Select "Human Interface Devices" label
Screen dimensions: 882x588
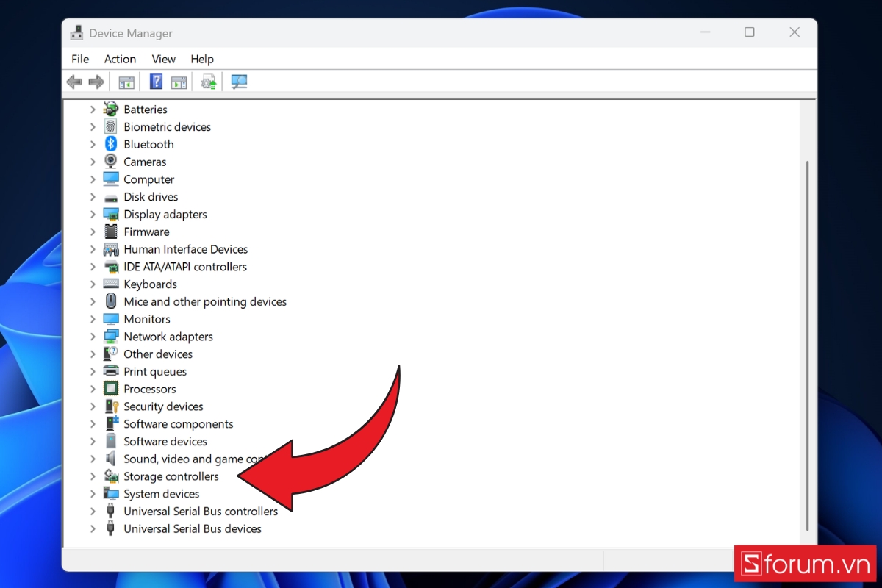pos(186,249)
